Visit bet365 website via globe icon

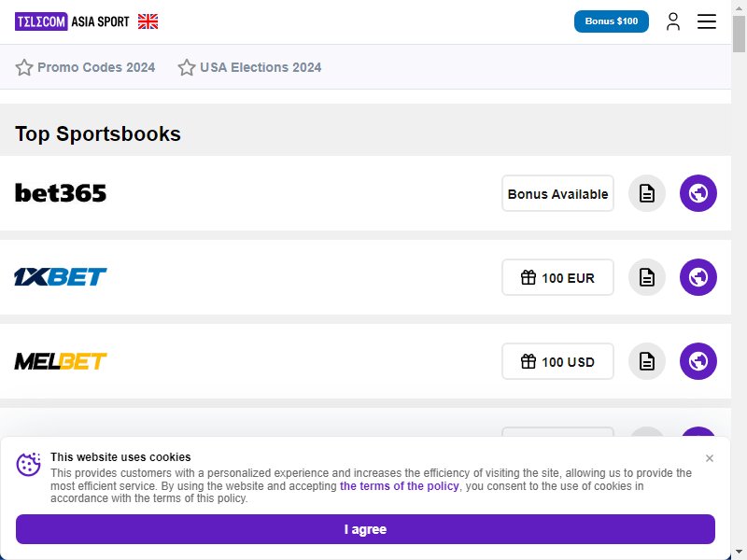click(x=698, y=193)
